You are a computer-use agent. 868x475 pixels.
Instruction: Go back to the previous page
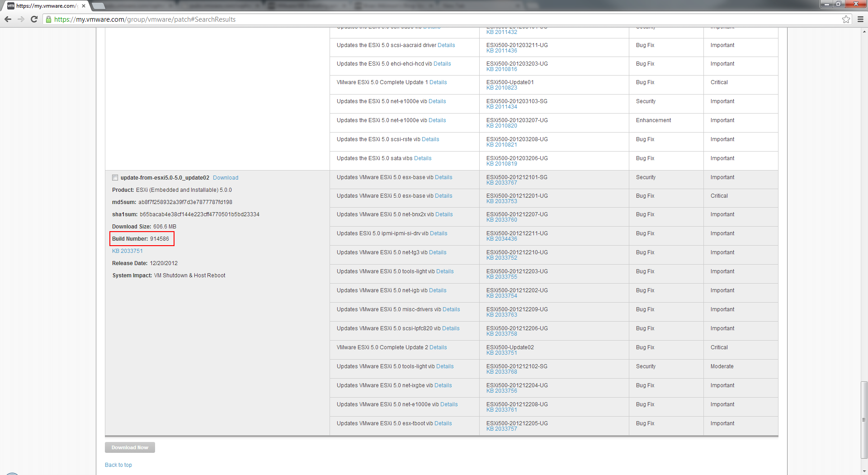[8, 19]
